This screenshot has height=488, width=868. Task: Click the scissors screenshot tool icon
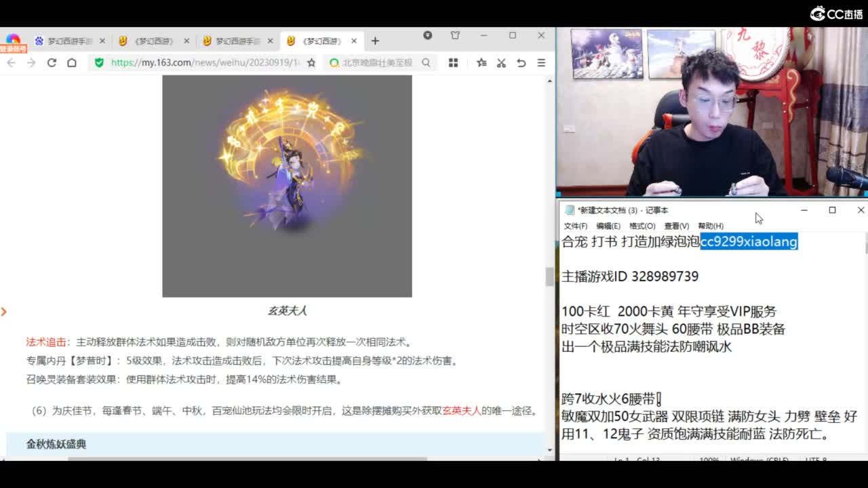[501, 62]
